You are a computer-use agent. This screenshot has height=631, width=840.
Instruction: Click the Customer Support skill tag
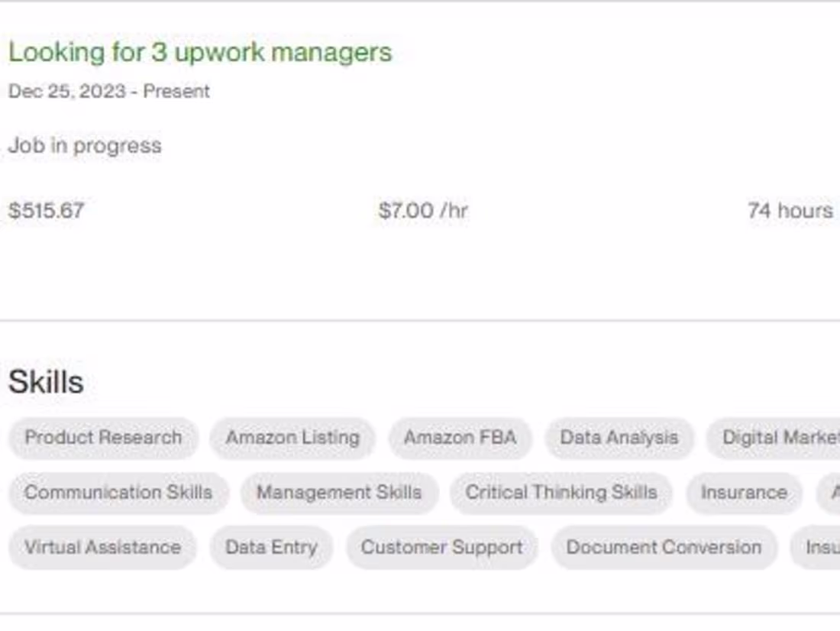(443, 547)
